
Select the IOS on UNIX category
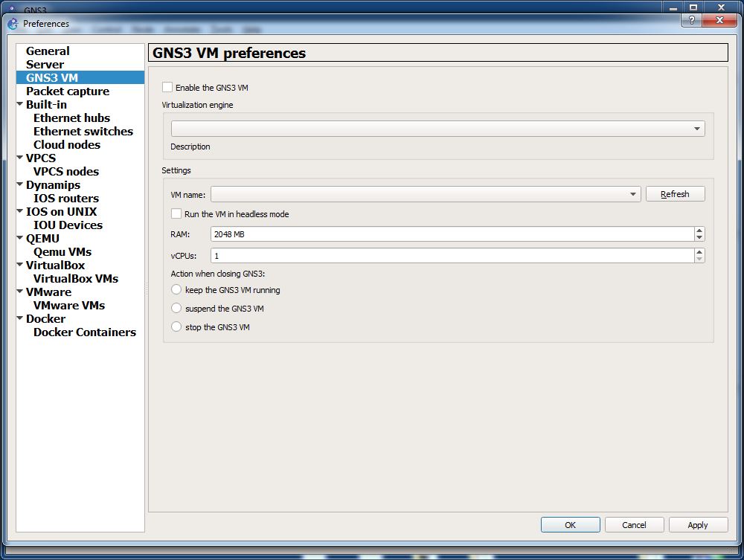click(x=61, y=211)
